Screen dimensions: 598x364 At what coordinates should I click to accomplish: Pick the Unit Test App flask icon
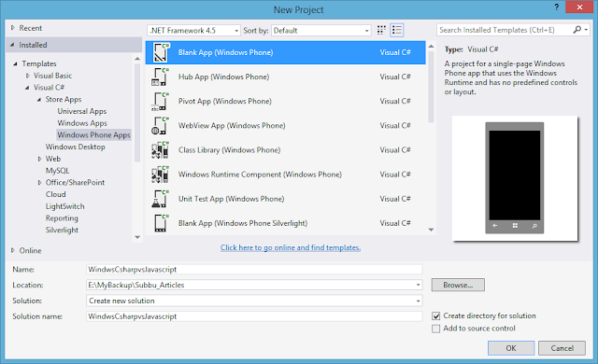tap(161, 199)
